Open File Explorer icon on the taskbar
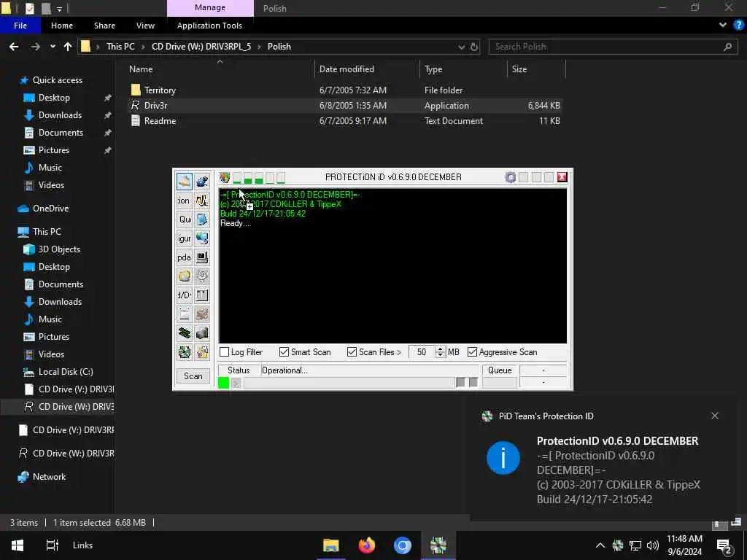The width and height of the screenshot is (747, 560). point(331,545)
